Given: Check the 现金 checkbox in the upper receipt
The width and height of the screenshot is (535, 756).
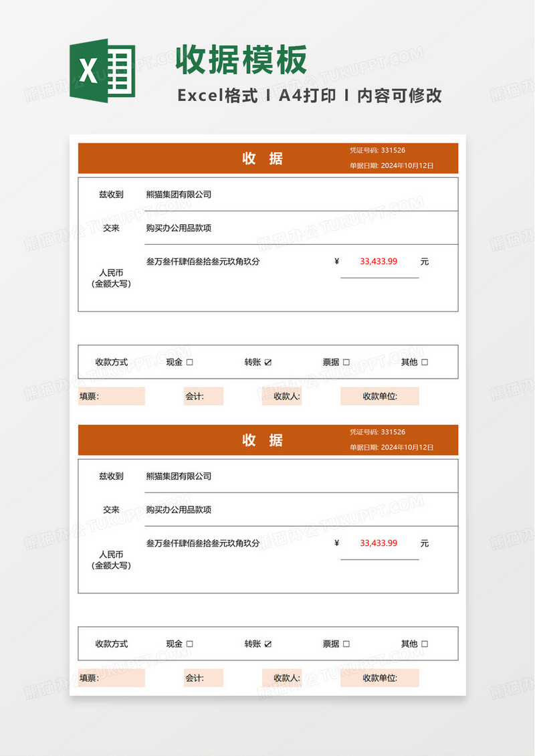Looking at the screenshot, I should tap(189, 362).
